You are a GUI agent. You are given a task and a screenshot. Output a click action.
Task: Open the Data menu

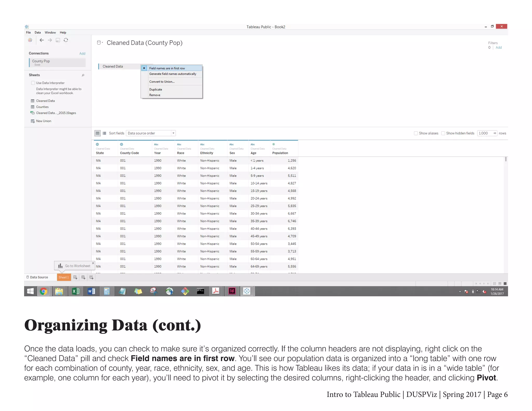[x=38, y=32]
